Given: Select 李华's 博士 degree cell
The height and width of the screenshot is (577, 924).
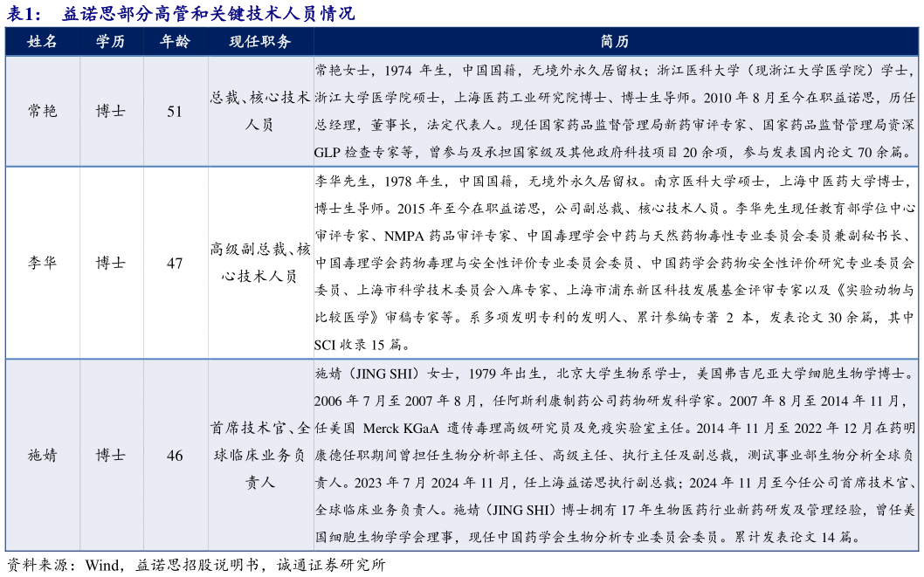Looking at the screenshot, I should (x=111, y=262).
